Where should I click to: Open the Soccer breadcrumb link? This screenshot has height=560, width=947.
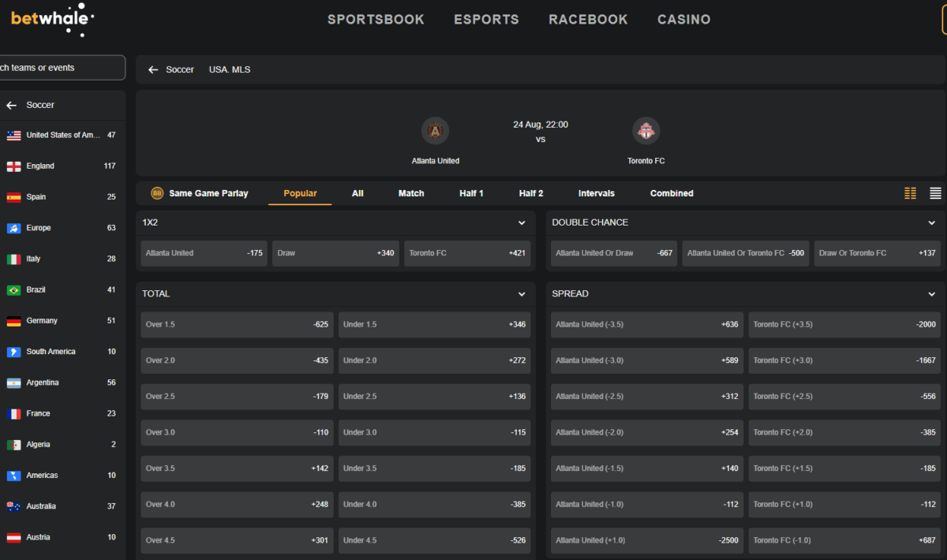tap(180, 70)
